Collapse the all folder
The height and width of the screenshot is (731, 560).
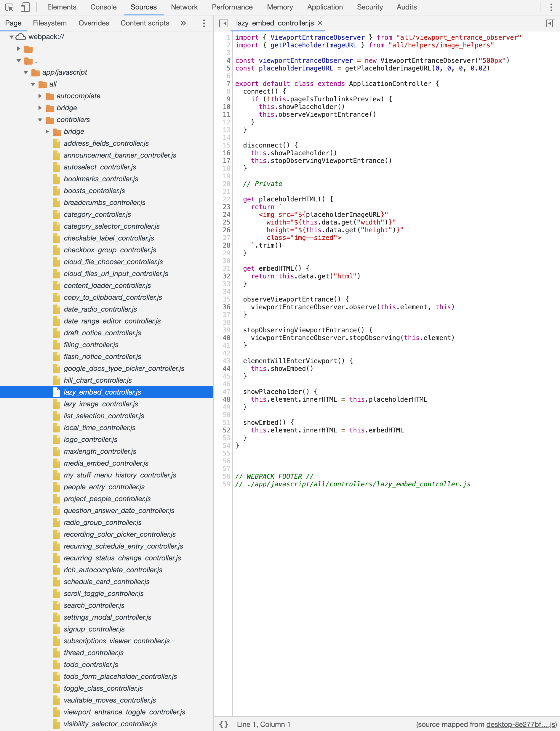tap(33, 84)
